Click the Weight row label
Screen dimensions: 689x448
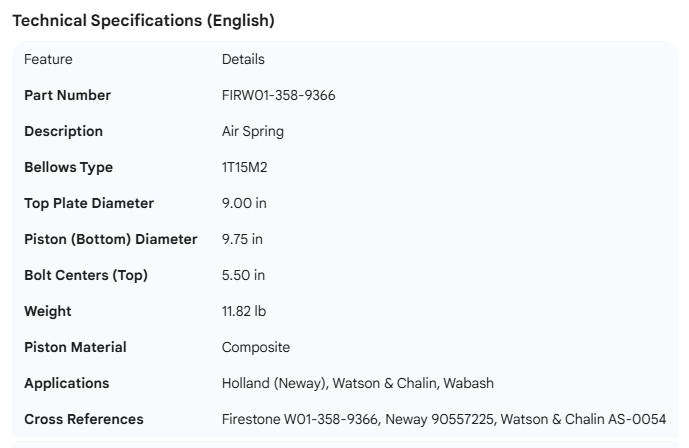tap(48, 311)
